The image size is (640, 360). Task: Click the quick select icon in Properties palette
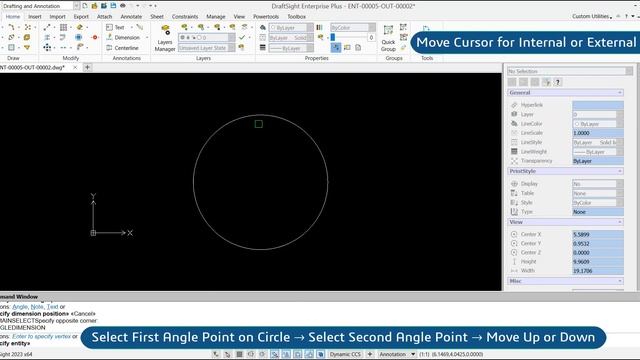(547, 82)
